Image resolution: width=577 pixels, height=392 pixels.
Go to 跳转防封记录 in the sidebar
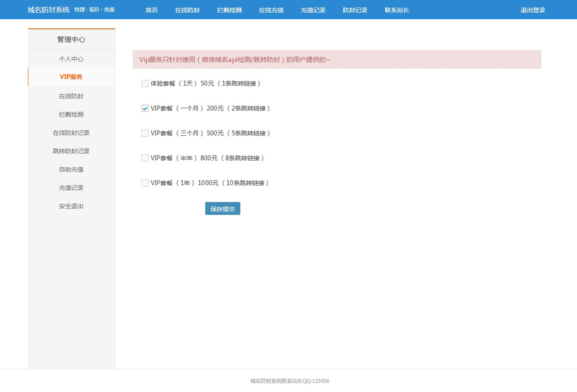coord(71,151)
